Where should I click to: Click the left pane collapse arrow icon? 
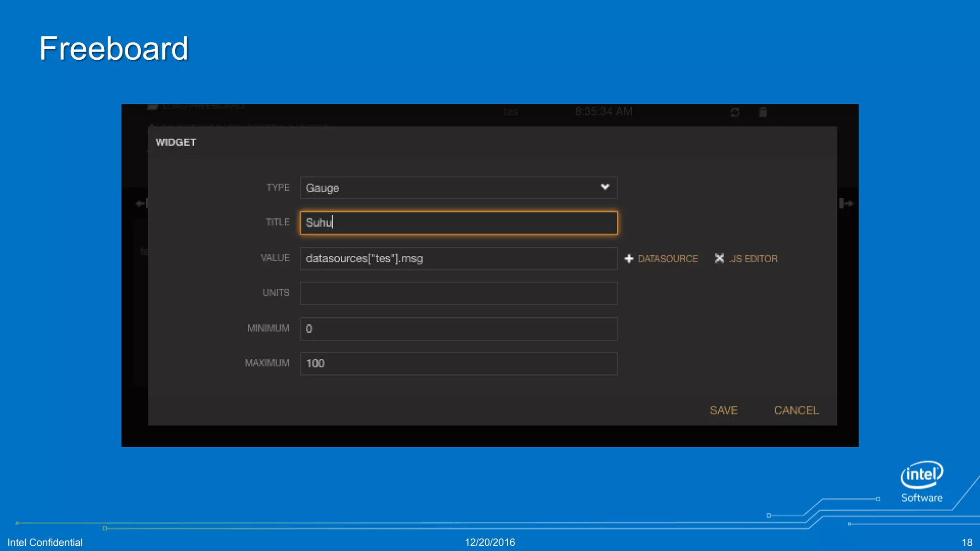pos(142,203)
